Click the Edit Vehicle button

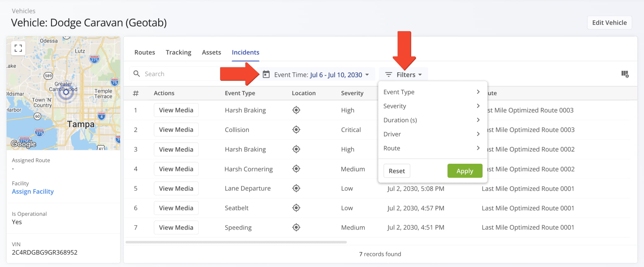tap(609, 23)
